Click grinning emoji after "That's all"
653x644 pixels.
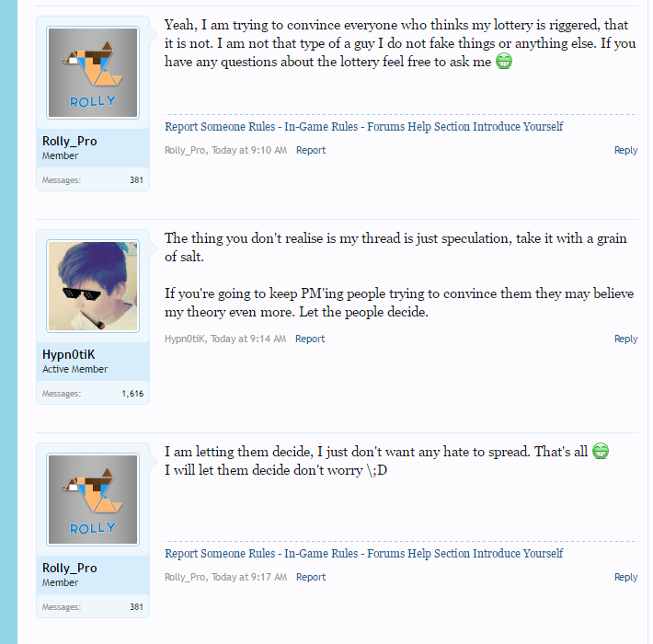[600, 452]
